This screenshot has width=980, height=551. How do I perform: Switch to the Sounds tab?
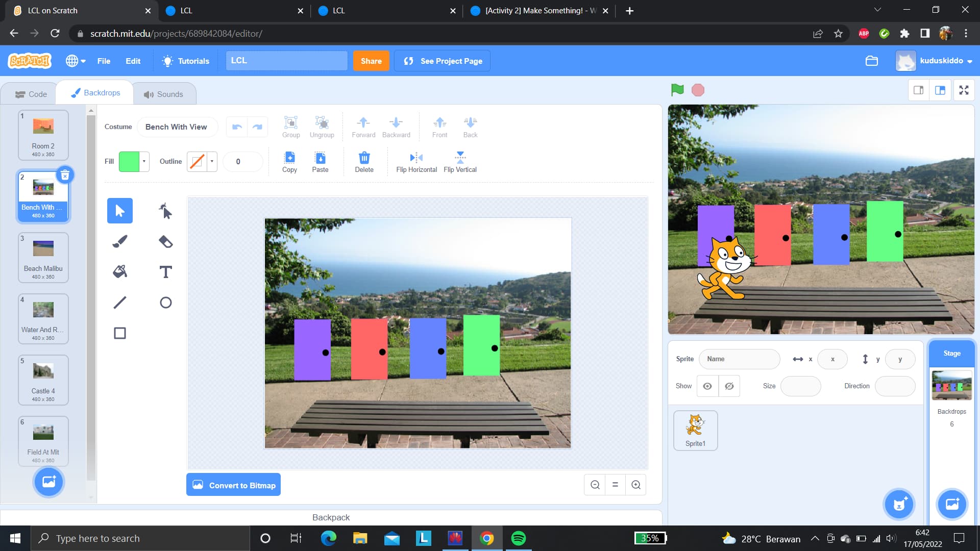163,94
